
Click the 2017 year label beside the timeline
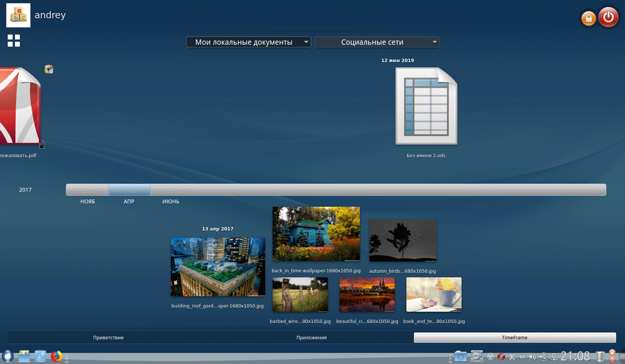25,190
